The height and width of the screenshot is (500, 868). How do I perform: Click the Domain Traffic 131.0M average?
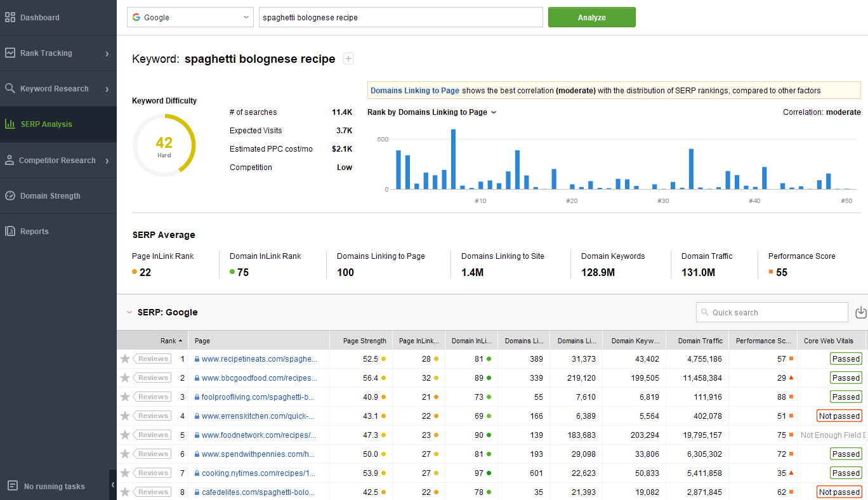tap(698, 273)
